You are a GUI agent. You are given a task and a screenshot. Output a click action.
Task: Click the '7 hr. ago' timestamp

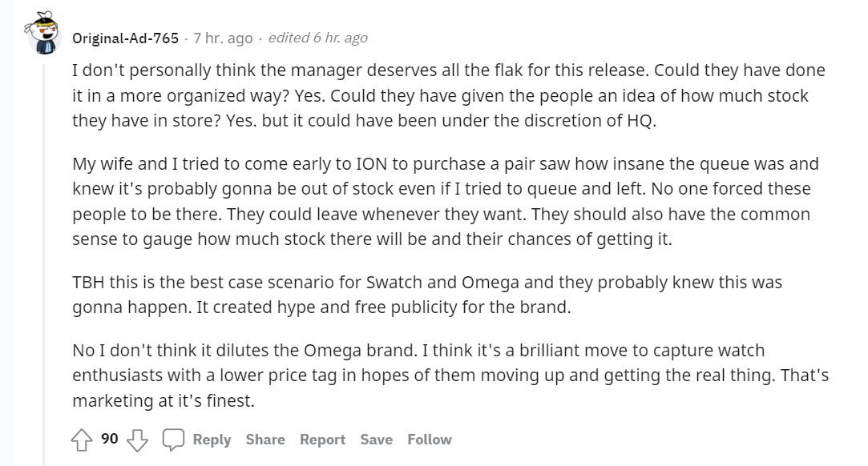223,38
